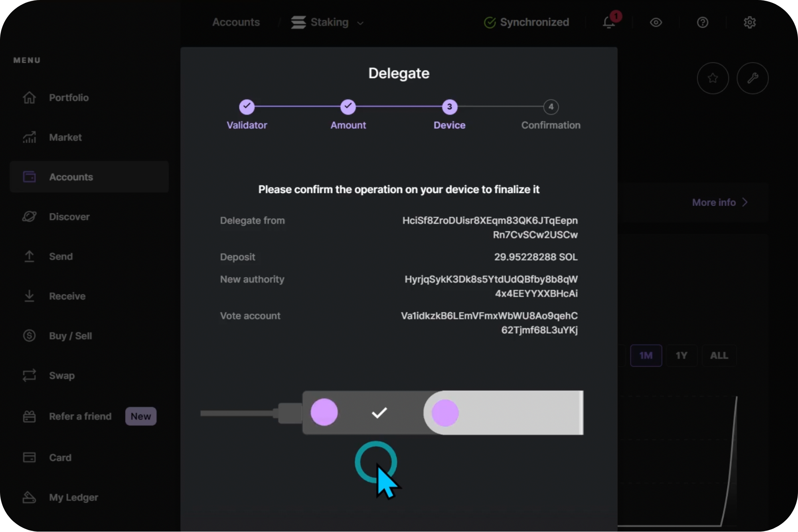Star this account as favorite

click(x=713, y=78)
